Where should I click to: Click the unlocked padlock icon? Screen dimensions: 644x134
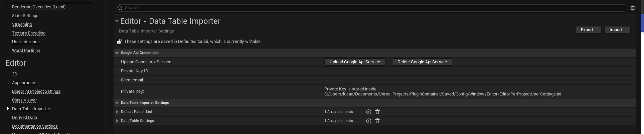[119, 42]
